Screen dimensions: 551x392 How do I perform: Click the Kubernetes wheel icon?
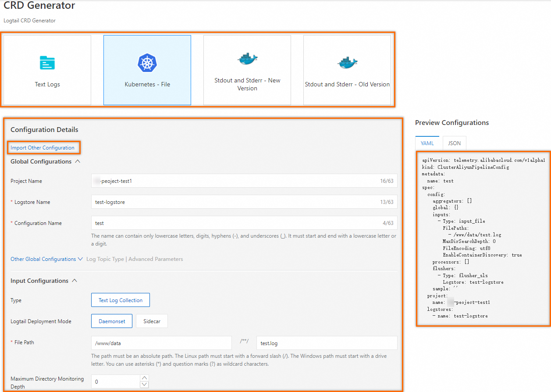point(147,63)
